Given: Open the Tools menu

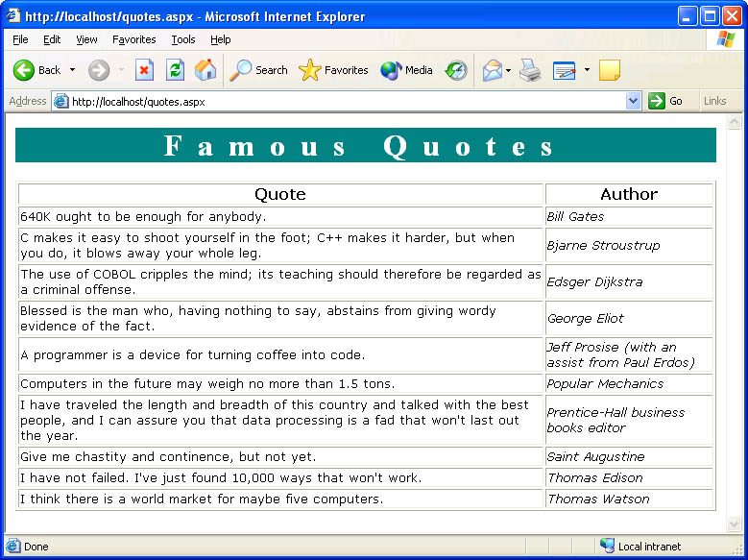Looking at the screenshot, I should 183,39.
